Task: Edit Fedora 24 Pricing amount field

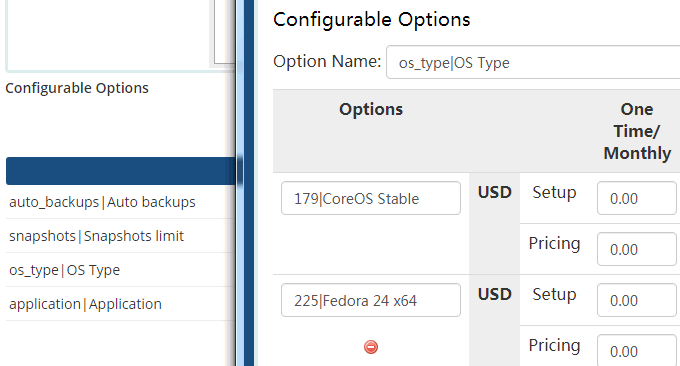Action: [637, 350]
